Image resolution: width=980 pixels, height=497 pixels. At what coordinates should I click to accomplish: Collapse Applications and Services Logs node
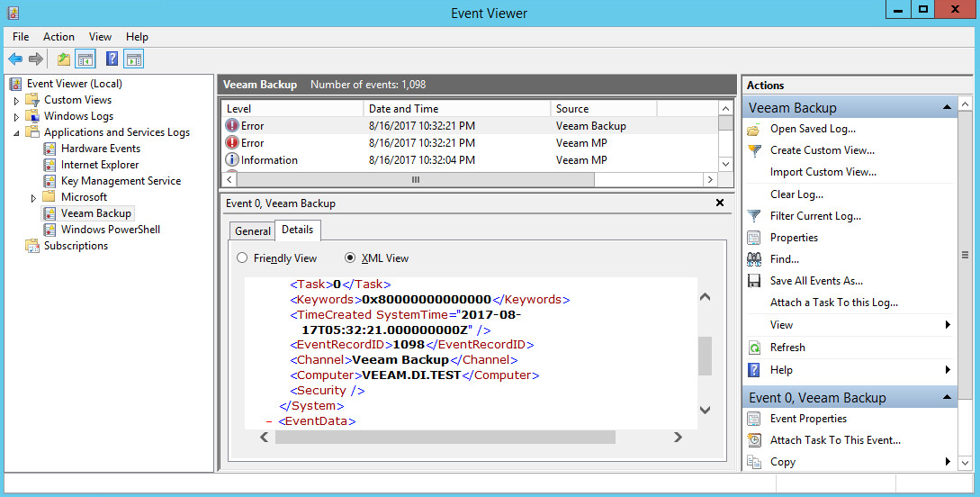coord(16,132)
